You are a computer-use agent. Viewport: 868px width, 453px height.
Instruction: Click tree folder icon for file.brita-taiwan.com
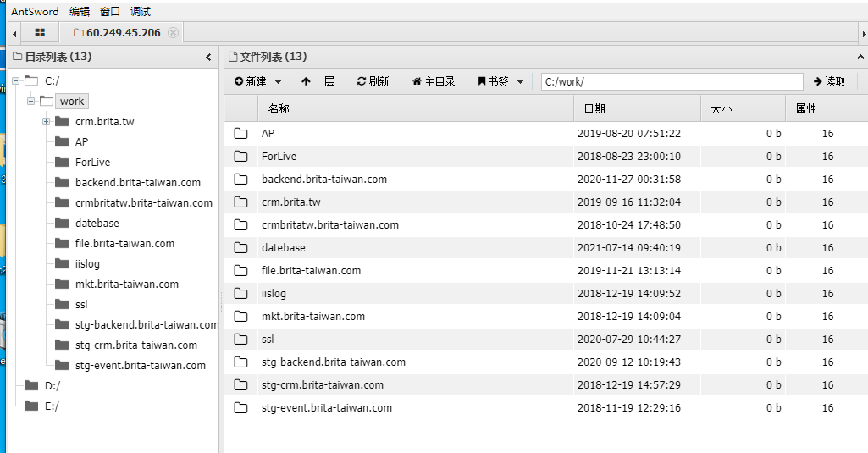(62, 243)
